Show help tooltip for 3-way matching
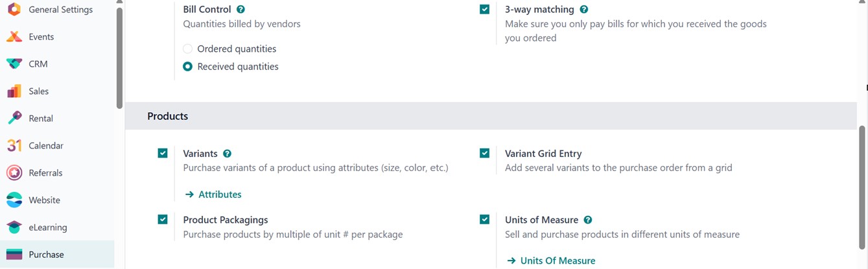The image size is (868, 269). (584, 10)
